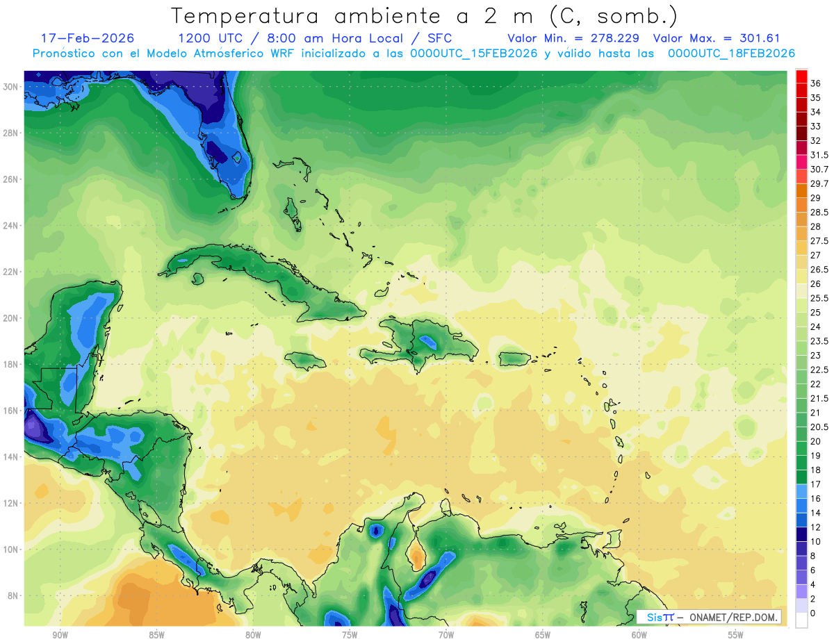Click the '18N' latitude label
834x644 pixels.
pos(10,364)
